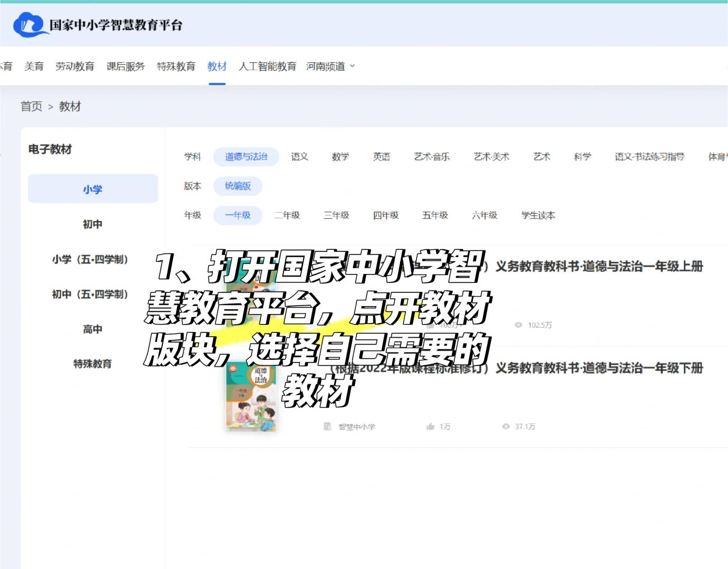Choose the 道德与法治 subject filter
728x569 pixels.
coord(246,156)
